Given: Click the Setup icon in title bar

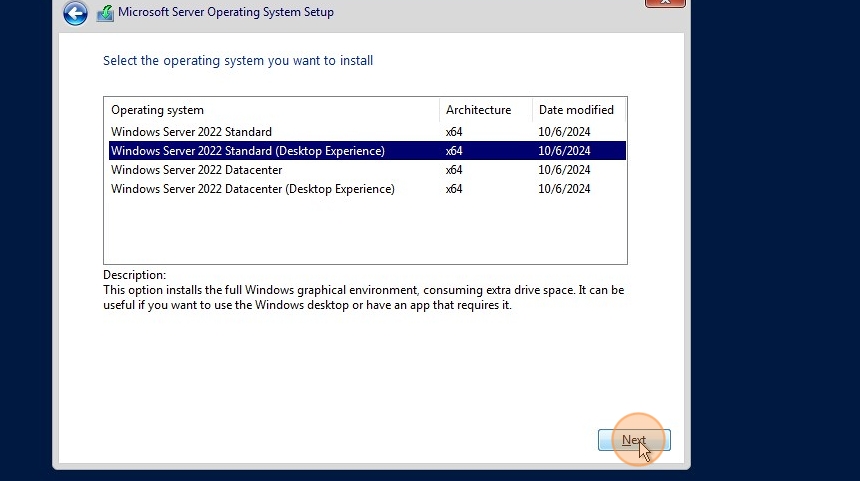Looking at the screenshot, I should click(x=105, y=13).
